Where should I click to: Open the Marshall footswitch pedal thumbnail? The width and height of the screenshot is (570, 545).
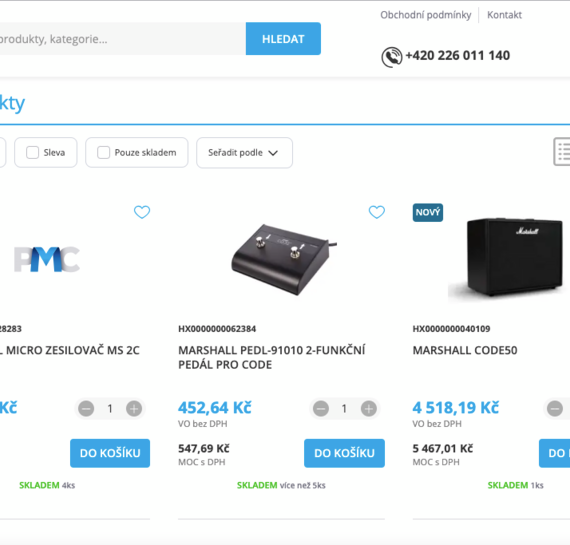pos(284,259)
